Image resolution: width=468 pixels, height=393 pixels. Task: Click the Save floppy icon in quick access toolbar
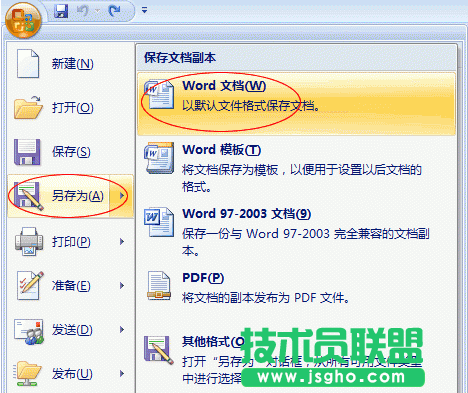[x=61, y=11]
